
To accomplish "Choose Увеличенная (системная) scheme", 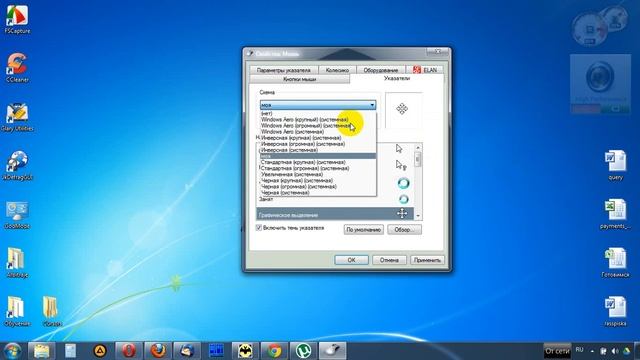I will pos(318,174).
